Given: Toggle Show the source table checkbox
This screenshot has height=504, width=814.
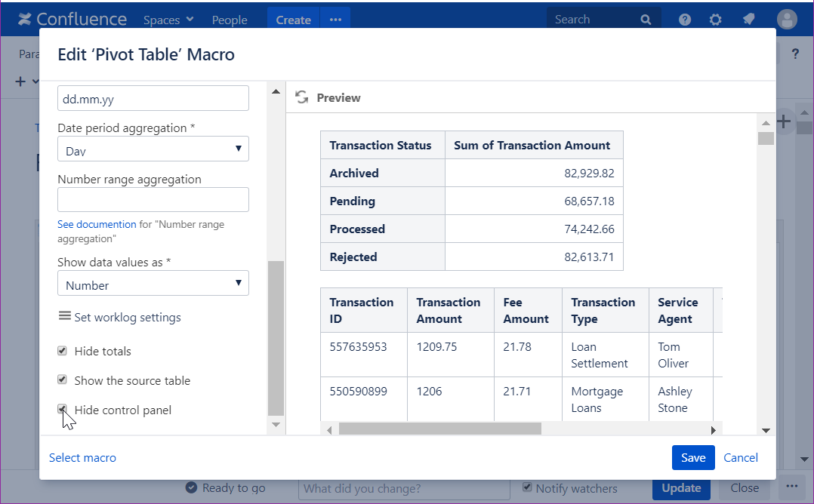Looking at the screenshot, I should point(63,380).
